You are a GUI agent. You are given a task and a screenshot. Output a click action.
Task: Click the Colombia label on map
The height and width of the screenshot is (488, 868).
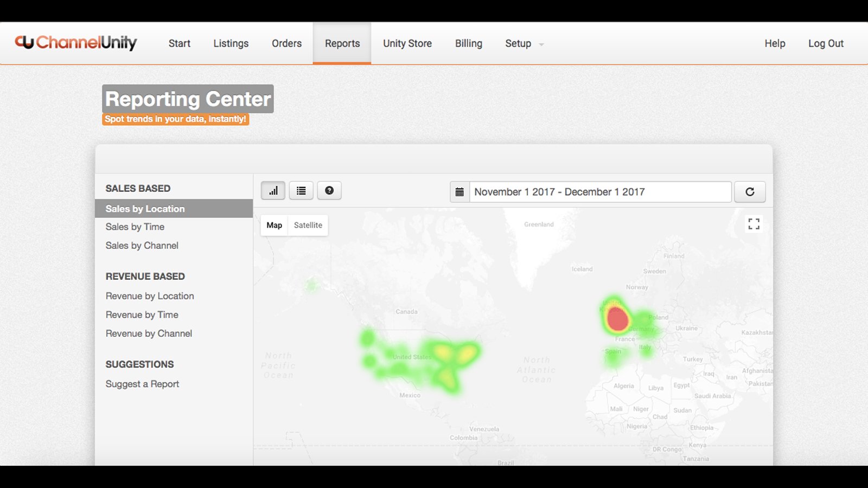464,438
